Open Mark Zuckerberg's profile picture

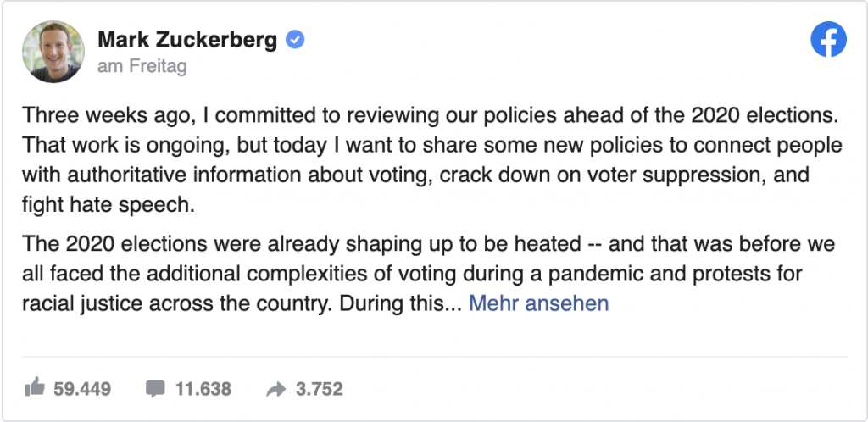[x=53, y=52]
